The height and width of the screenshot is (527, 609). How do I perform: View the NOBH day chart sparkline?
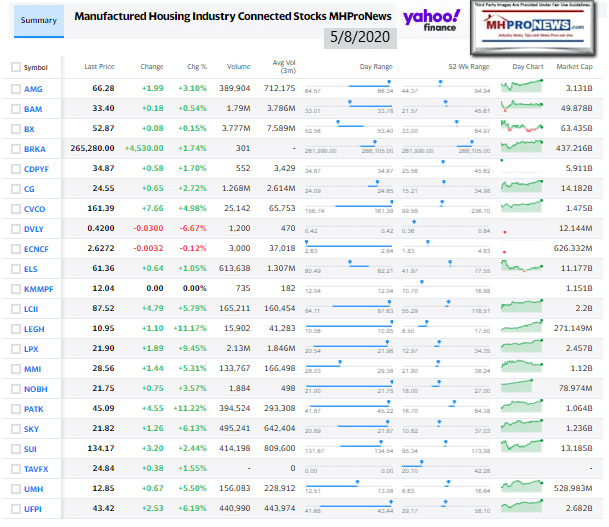pyautogui.click(x=526, y=387)
